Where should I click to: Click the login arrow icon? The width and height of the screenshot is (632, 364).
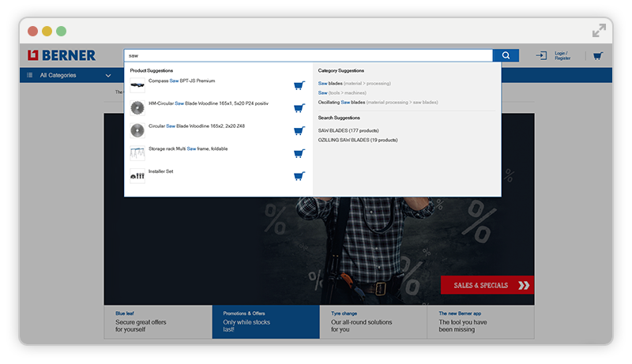tap(541, 55)
